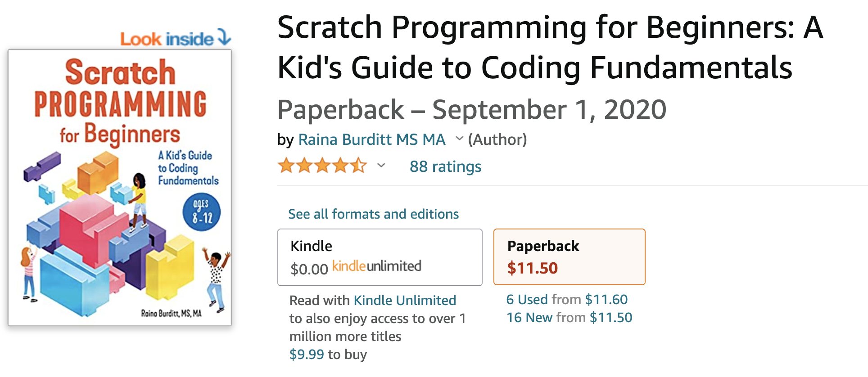Click the kindleunlimited logo
The width and height of the screenshot is (868, 377).
(377, 266)
